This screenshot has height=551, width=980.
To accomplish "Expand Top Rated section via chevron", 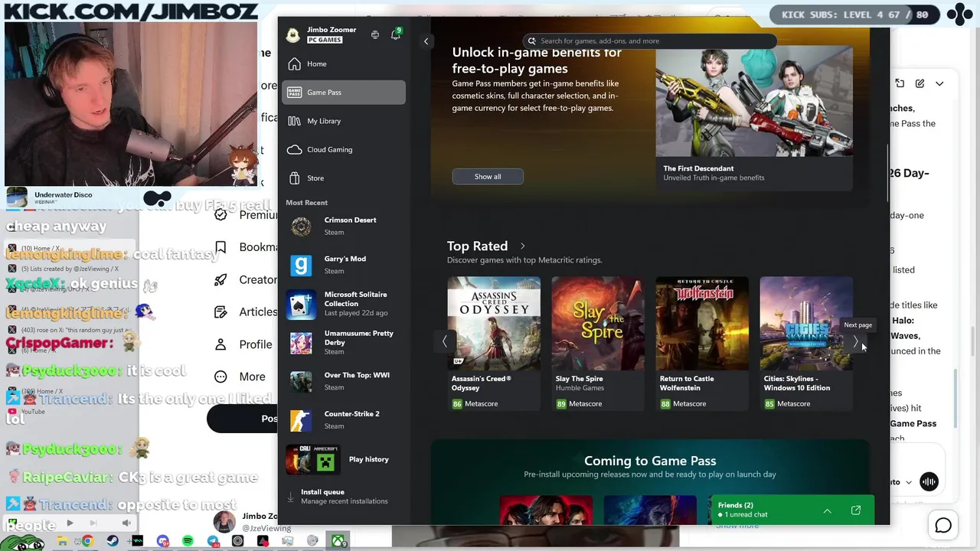I will (523, 246).
